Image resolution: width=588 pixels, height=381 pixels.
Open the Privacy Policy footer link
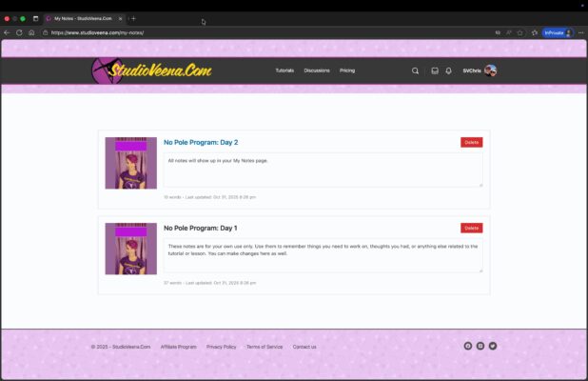tap(221, 347)
